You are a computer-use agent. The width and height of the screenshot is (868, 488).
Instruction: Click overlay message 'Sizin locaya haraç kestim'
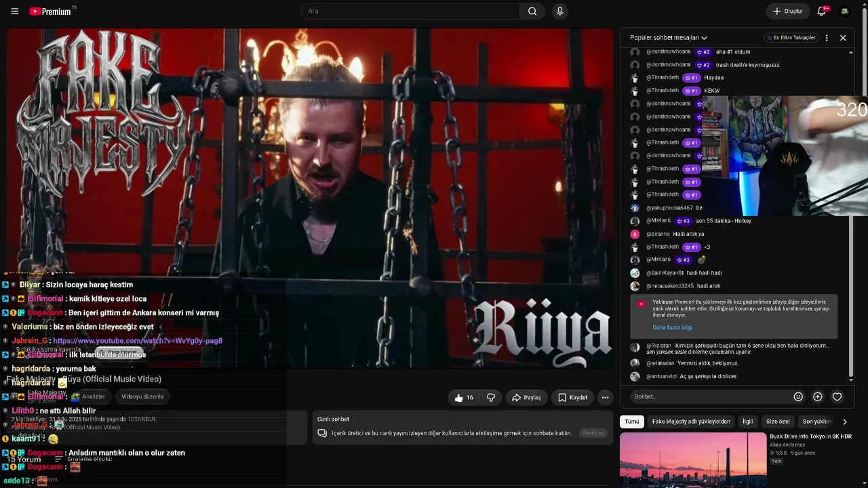click(x=90, y=285)
